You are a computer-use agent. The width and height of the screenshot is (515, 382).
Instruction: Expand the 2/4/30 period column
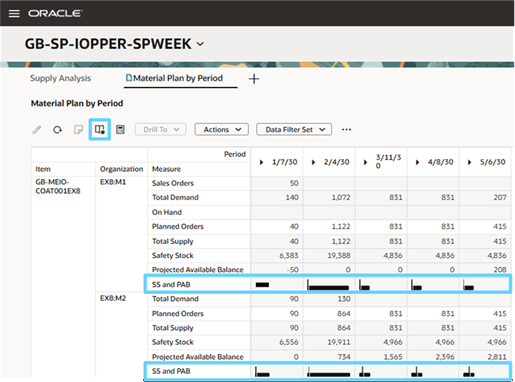click(x=313, y=162)
